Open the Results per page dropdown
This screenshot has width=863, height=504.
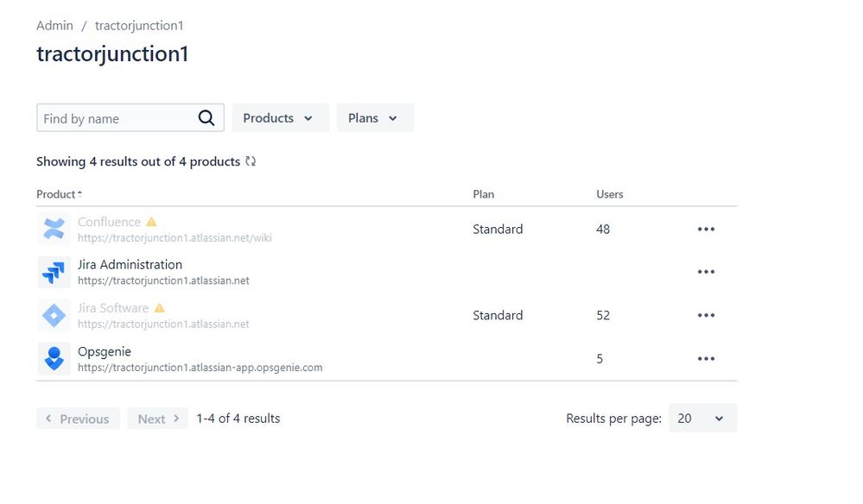click(x=703, y=419)
